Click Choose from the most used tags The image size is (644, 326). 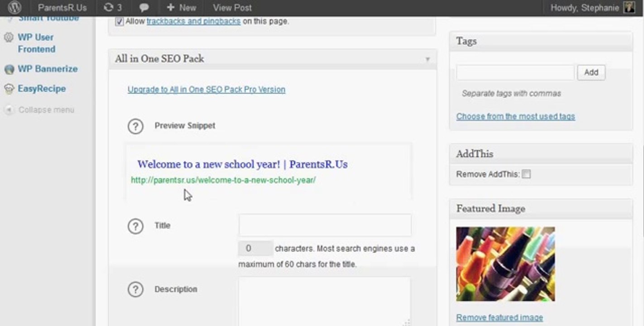515,116
